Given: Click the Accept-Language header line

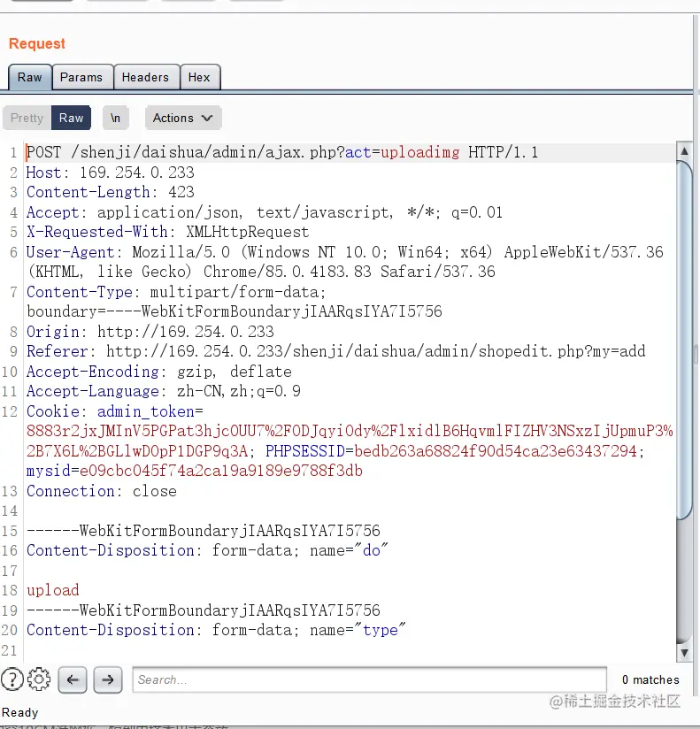Looking at the screenshot, I should click(x=163, y=391).
